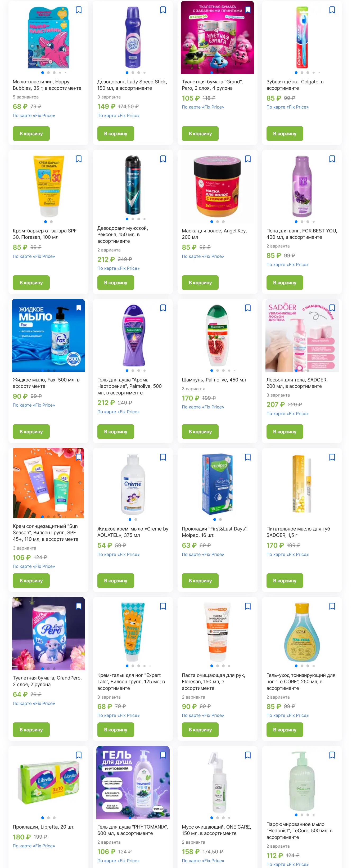The width and height of the screenshot is (352, 868).
Task: Bookmark the Lady Speed Stick deodorant
Action: pyautogui.click(x=163, y=10)
